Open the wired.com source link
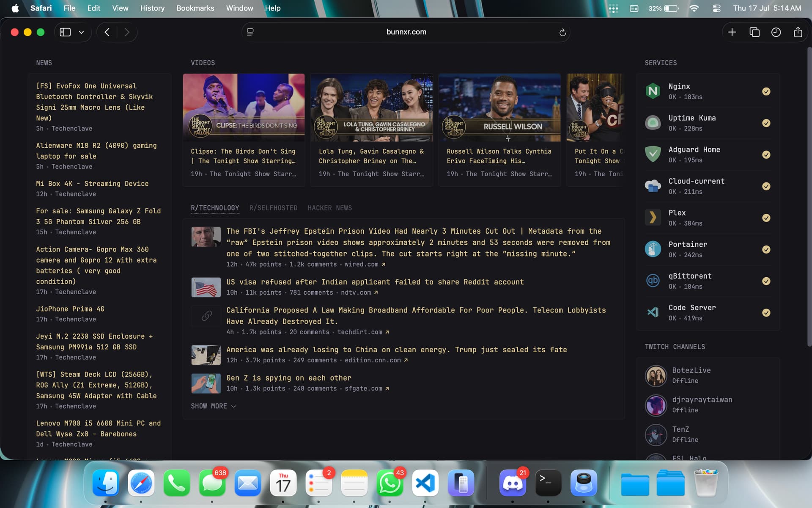The width and height of the screenshot is (812, 508). coord(365,265)
